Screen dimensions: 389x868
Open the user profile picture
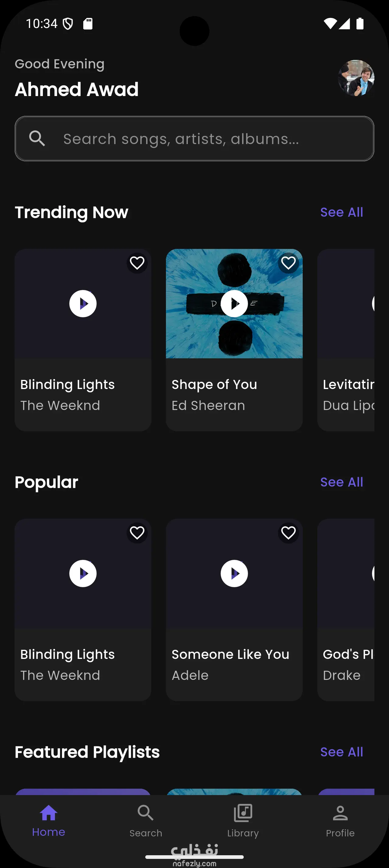point(356,78)
